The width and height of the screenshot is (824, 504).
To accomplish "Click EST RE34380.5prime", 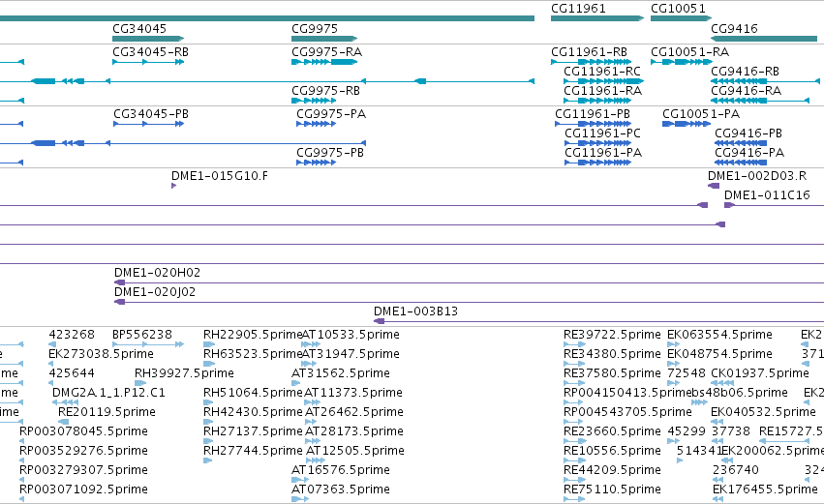I will click(x=612, y=354).
